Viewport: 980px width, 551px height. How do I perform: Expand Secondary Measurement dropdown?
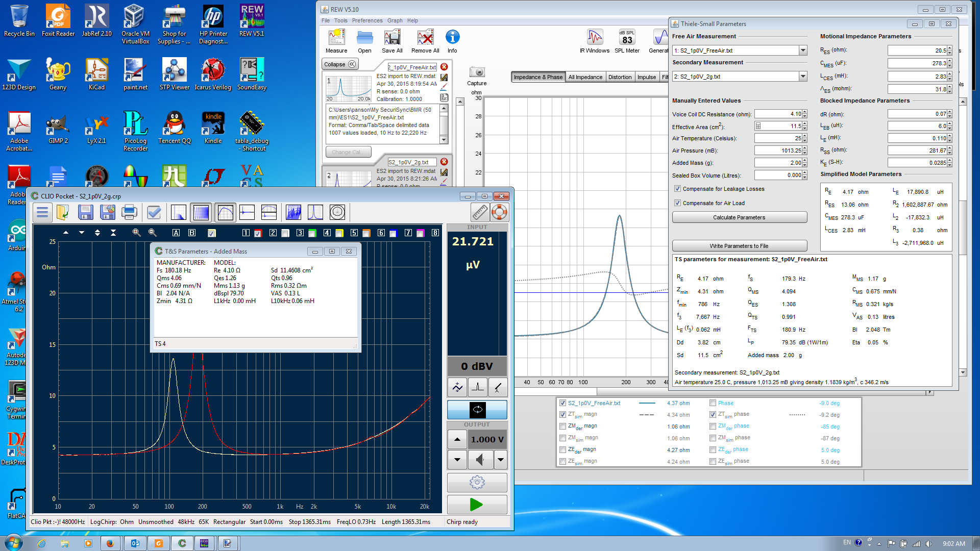coord(803,77)
